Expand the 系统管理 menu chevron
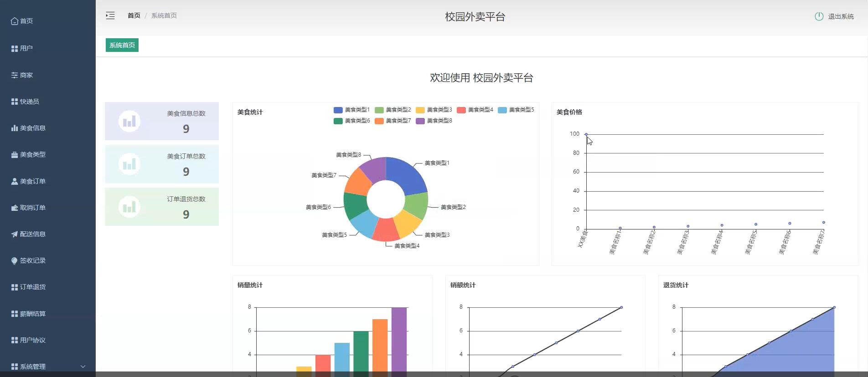The width and height of the screenshot is (868, 377). (x=83, y=367)
